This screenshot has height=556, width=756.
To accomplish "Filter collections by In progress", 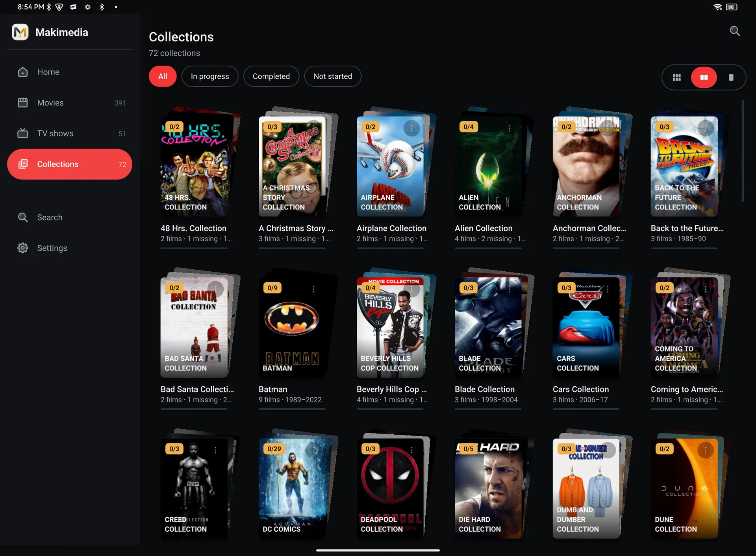I will [x=210, y=76].
